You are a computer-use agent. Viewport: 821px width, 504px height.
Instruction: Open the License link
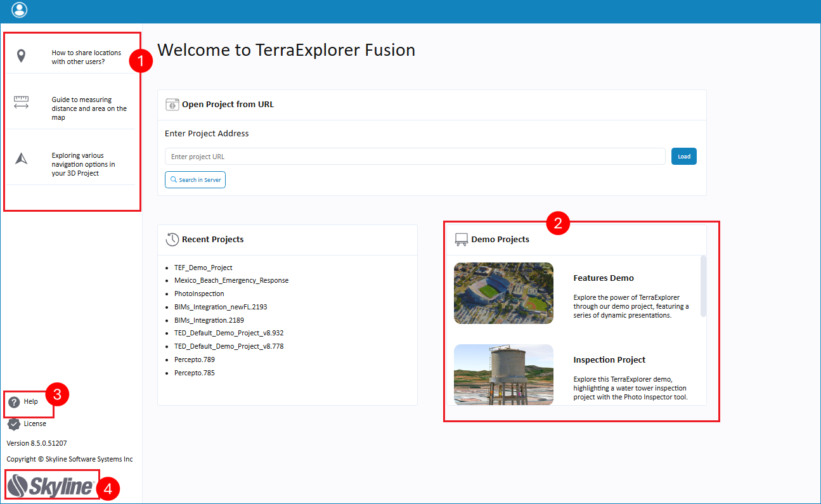coord(35,423)
